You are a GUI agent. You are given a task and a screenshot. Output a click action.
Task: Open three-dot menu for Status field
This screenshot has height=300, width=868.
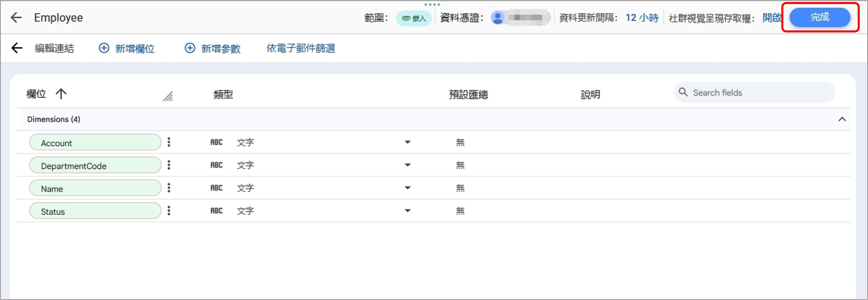point(169,211)
